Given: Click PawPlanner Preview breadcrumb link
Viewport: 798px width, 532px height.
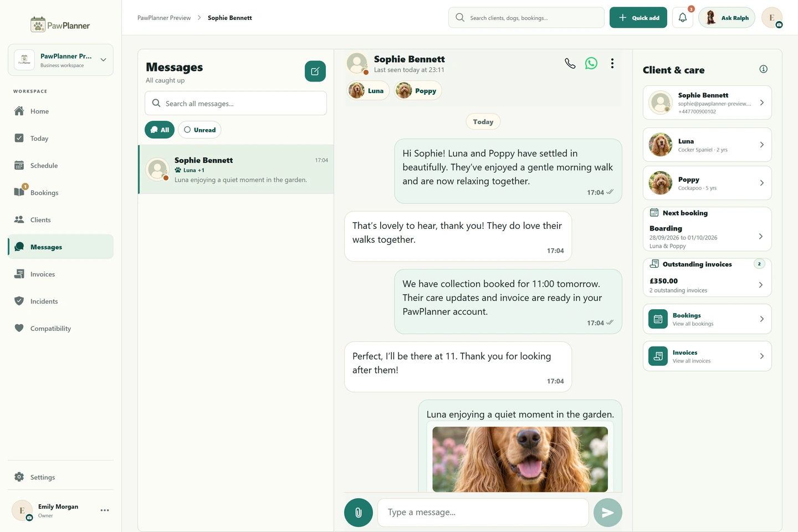Looking at the screenshot, I should (164, 18).
